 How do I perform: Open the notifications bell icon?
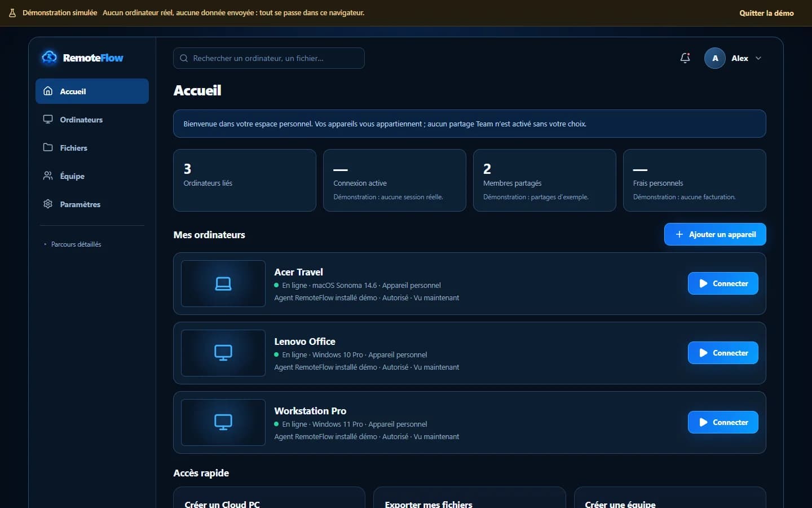[685, 58]
